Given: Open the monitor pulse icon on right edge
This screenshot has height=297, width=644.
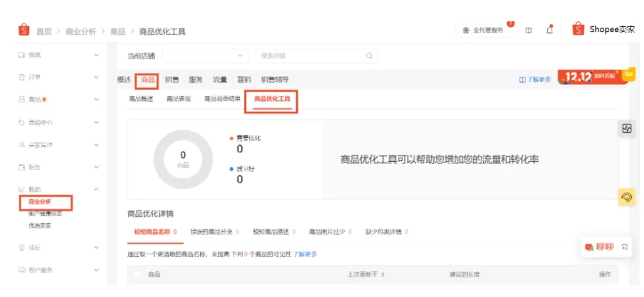Looking at the screenshot, I should pos(627,129).
